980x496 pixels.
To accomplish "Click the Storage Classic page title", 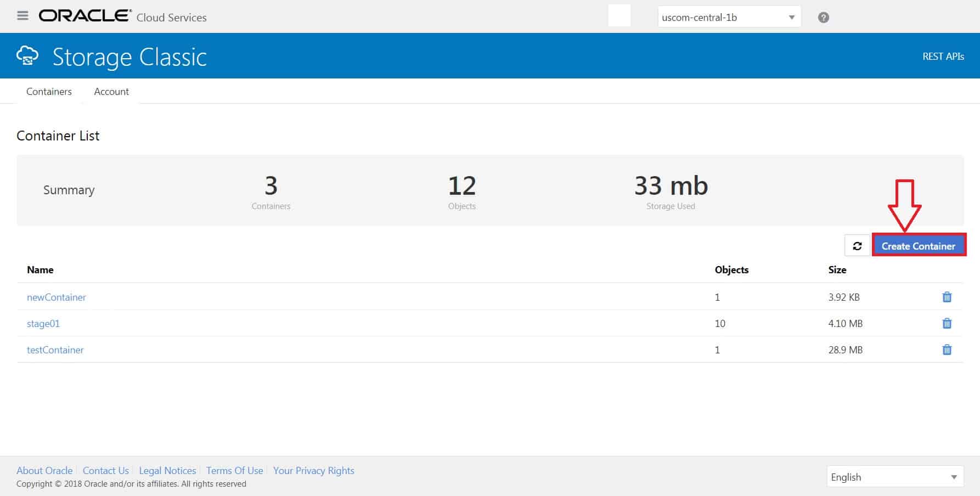I will [x=129, y=57].
